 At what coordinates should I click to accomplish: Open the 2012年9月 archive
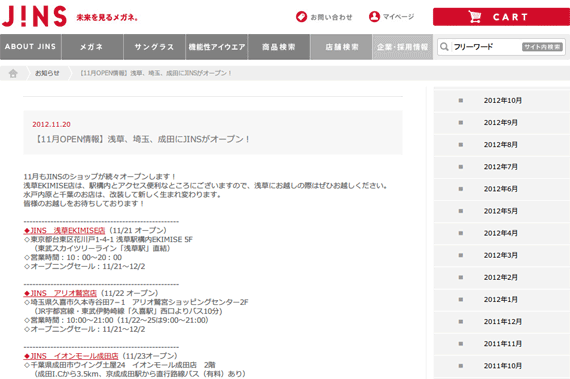[x=502, y=123]
